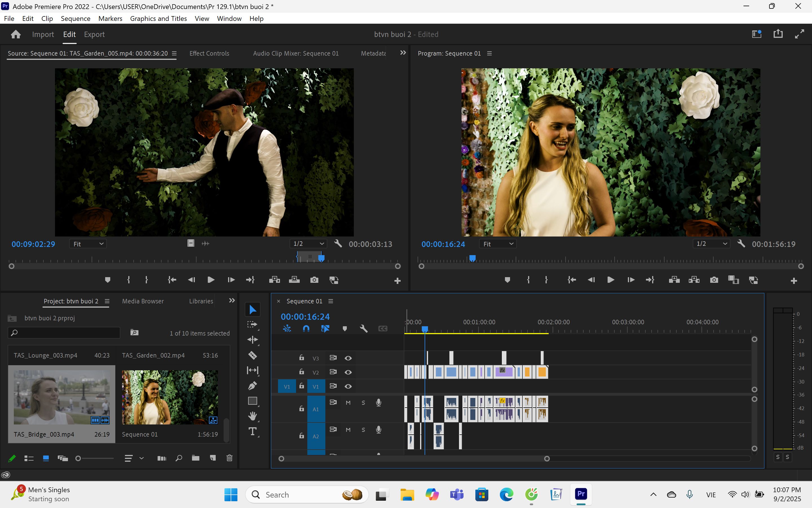Select the Pen tool
Viewport: 812px width, 508px height.
coord(252,386)
